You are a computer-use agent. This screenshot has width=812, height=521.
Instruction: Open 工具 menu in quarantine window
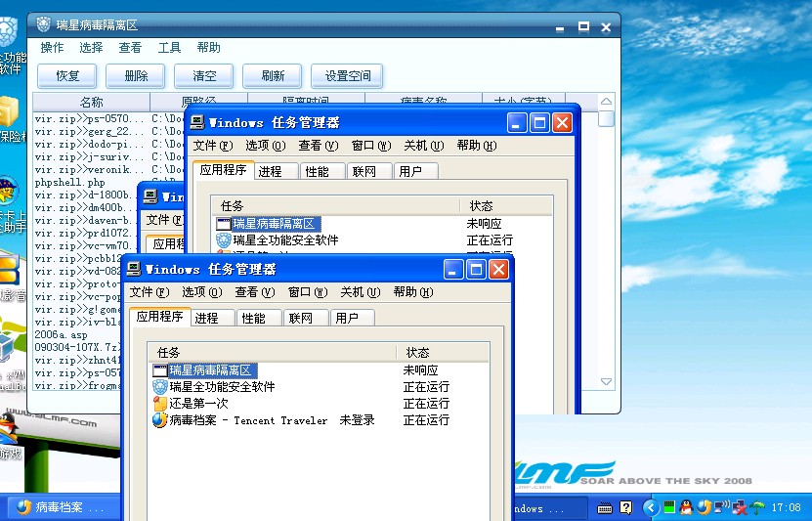point(169,48)
